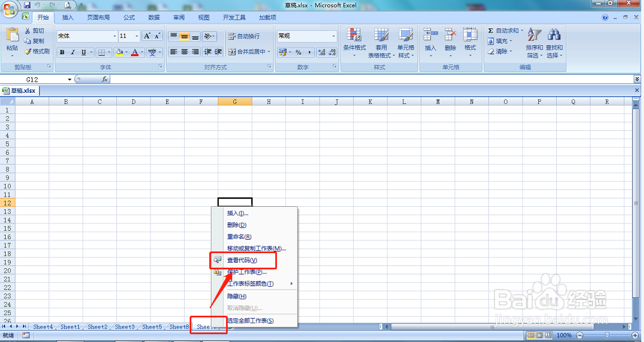This screenshot has width=644, height=342.
Task: Decrease decimal places icon
Action: 332,52
